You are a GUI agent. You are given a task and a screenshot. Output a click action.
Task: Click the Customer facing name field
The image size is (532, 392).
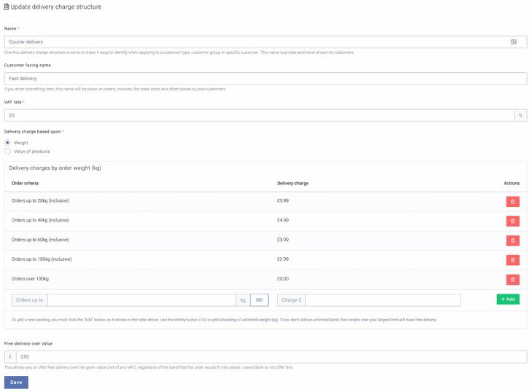[265, 78]
